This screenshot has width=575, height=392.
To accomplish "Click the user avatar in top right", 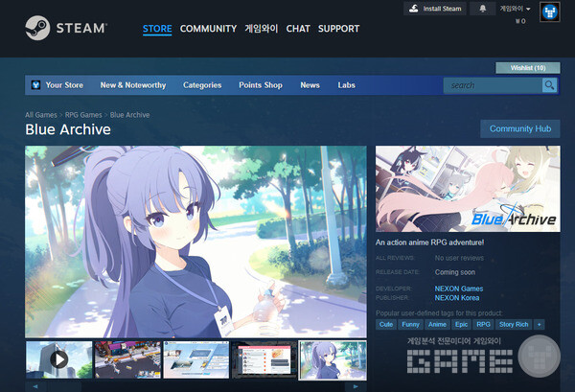I will (x=550, y=12).
